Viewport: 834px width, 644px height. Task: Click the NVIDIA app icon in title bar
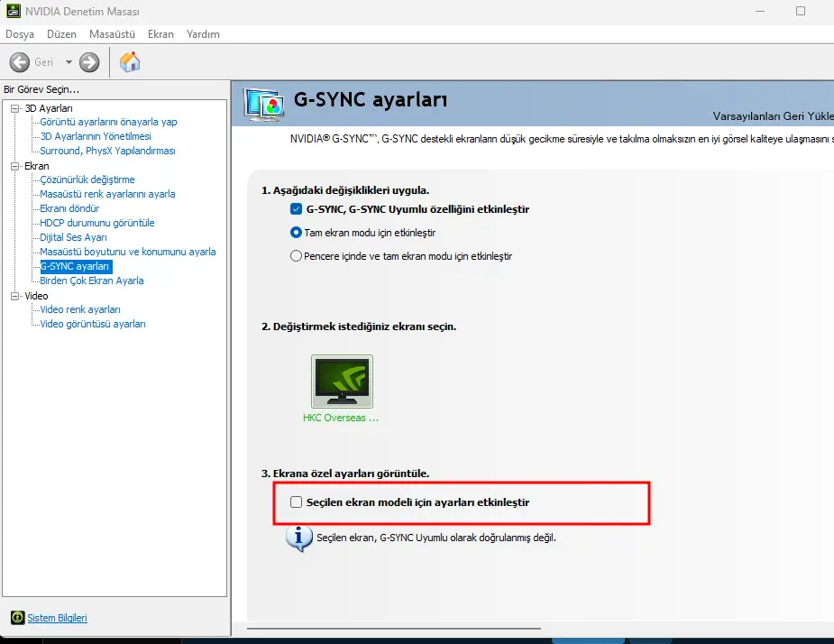[x=13, y=11]
